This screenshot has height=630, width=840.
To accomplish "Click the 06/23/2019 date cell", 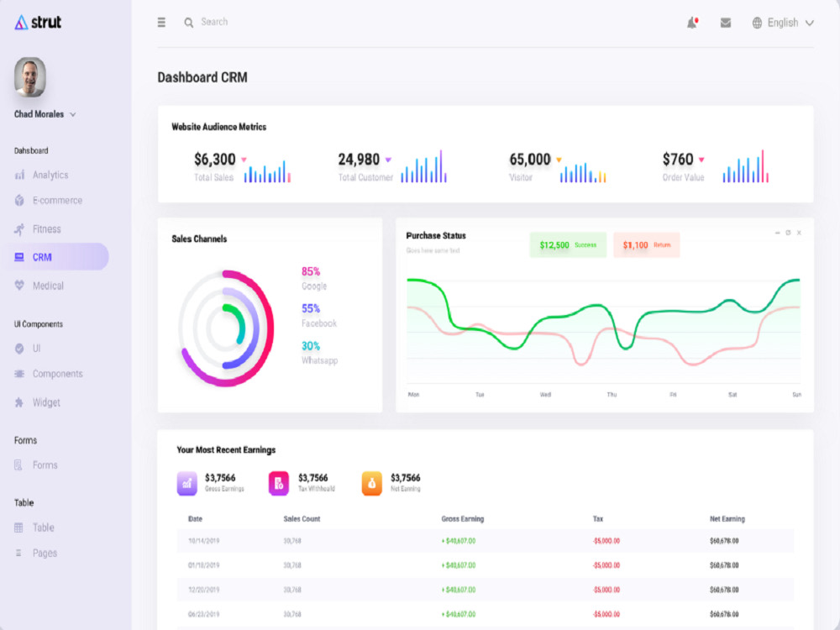I will pyautogui.click(x=203, y=615).
